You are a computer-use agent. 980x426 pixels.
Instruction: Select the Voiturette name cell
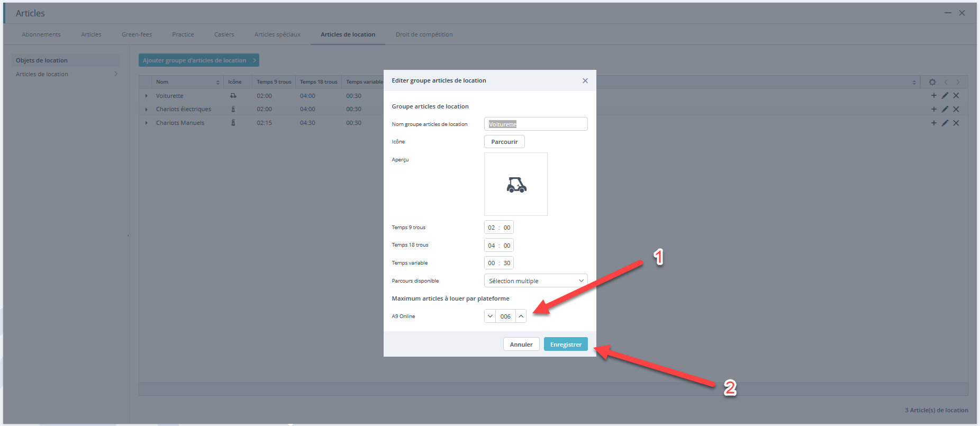(x=169, y=96)
